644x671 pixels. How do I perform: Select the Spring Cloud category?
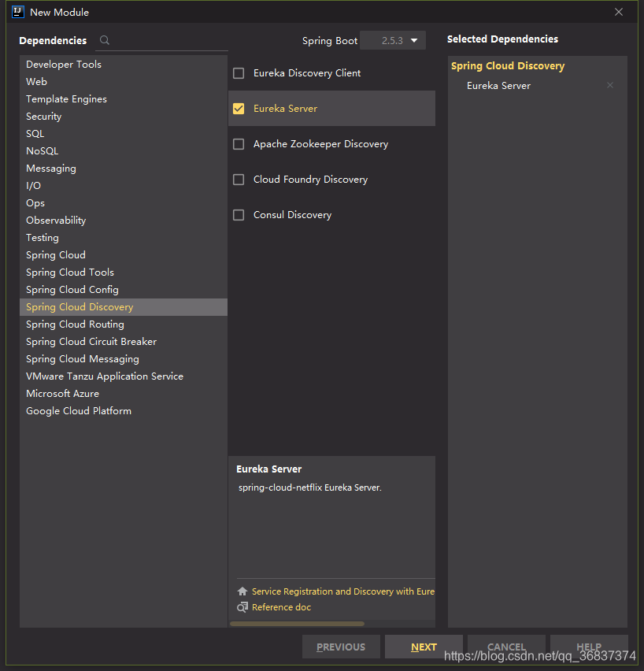click(124, 254)
